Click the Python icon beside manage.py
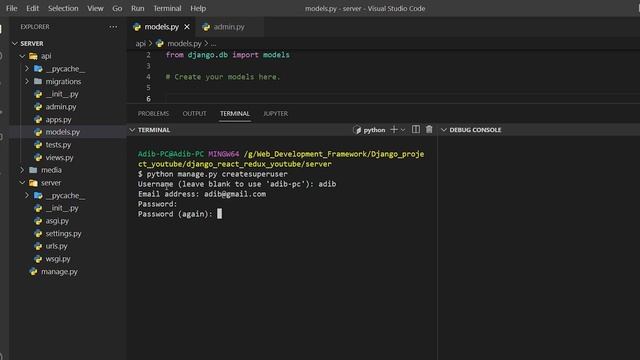The height and width of the screenshot is (360, 640). point(33,271)
